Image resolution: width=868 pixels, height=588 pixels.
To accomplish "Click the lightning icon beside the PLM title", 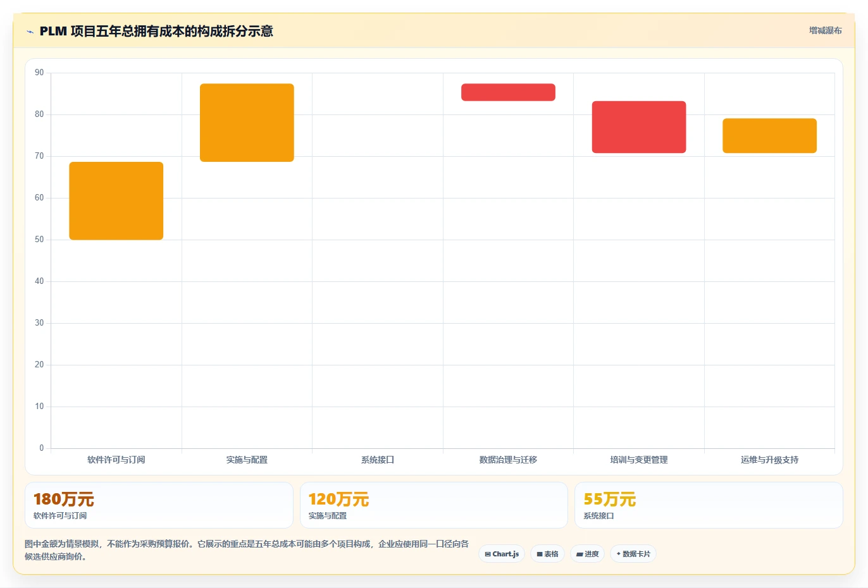I will [x=30, y=32].
